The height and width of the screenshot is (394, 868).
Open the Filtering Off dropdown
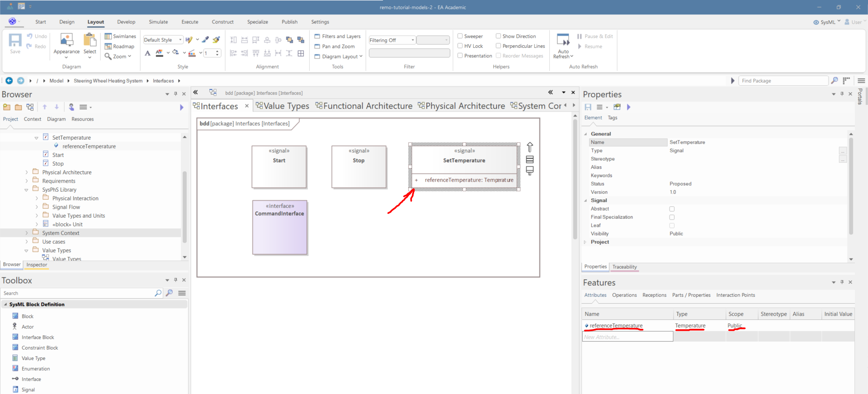coord(392,40)
